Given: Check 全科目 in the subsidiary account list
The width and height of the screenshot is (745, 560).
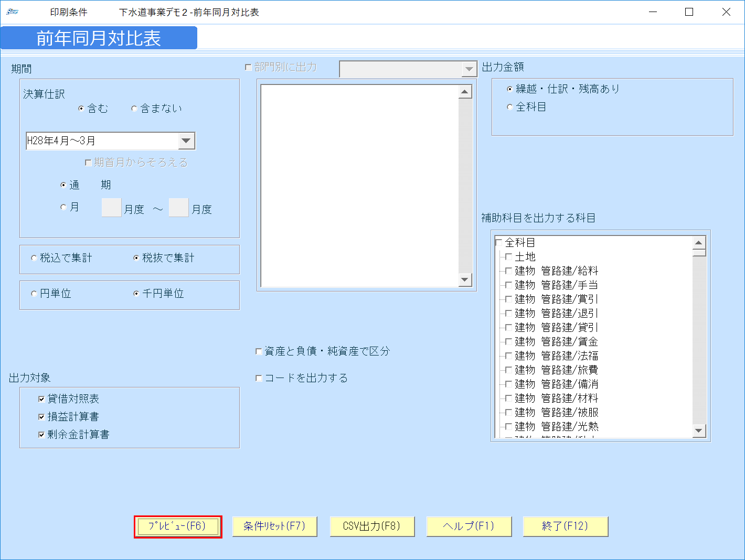Looking at the screenshot, I should [499, 242].
